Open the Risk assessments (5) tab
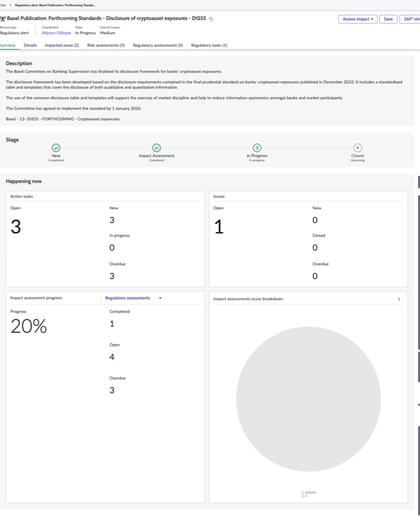420x516 pixels. 106,46
